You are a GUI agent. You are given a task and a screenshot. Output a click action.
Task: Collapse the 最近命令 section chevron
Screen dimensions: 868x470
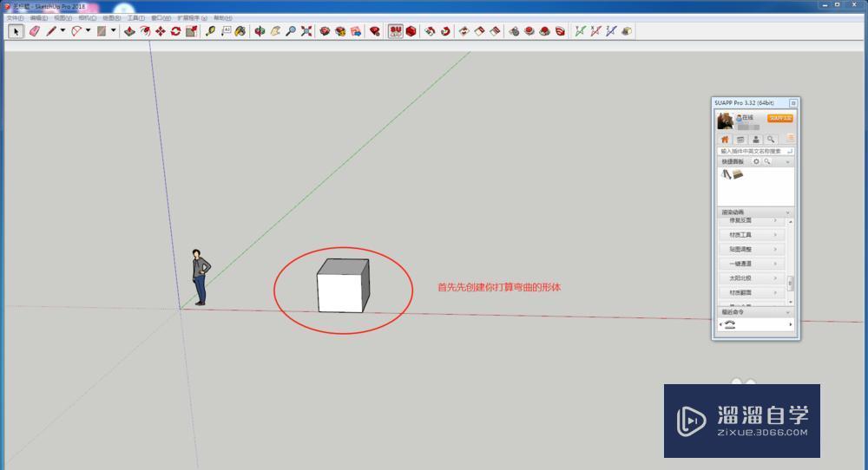point(788,312)
